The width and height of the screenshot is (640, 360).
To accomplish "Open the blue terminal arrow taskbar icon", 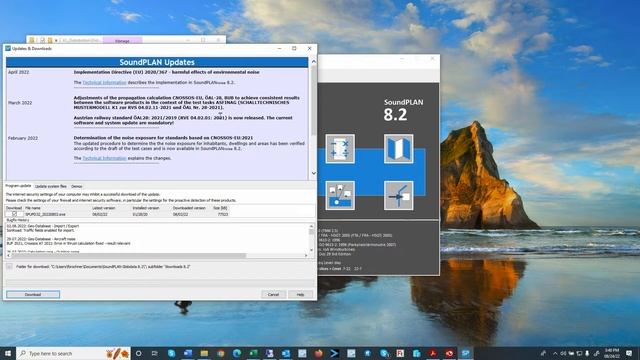I will tap(334, 353).
